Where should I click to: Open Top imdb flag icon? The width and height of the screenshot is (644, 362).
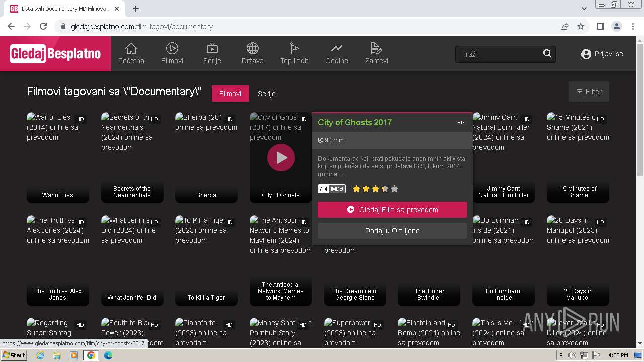pos(294,48)
